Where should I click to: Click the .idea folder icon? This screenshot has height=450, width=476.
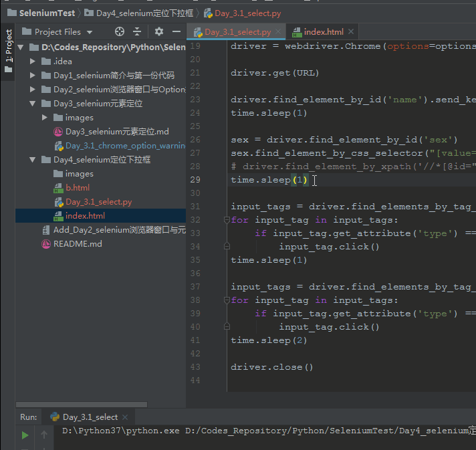[46, 62]
